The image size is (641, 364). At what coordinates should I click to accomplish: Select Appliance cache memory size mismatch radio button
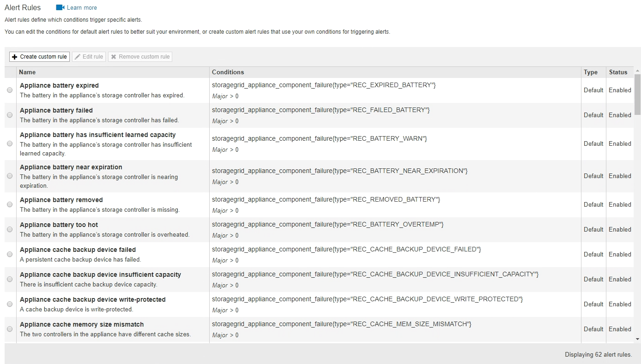[x=10, y=329]
